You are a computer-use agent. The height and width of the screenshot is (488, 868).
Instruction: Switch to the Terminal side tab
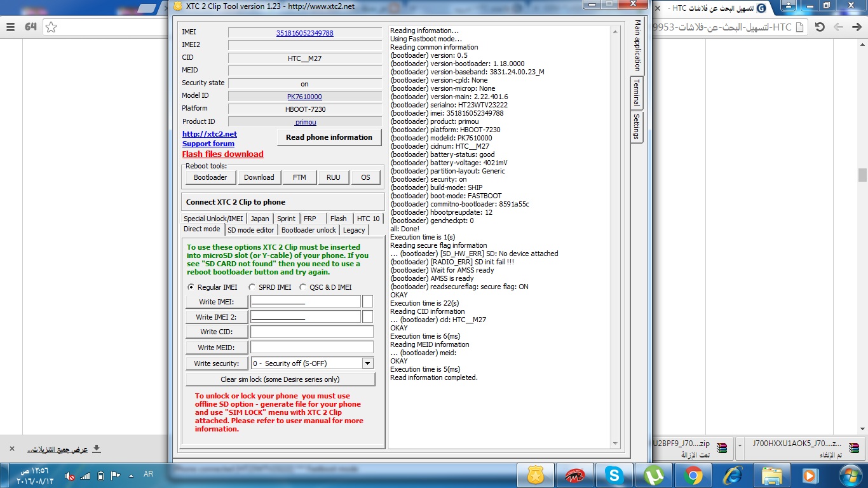[637, 93]
